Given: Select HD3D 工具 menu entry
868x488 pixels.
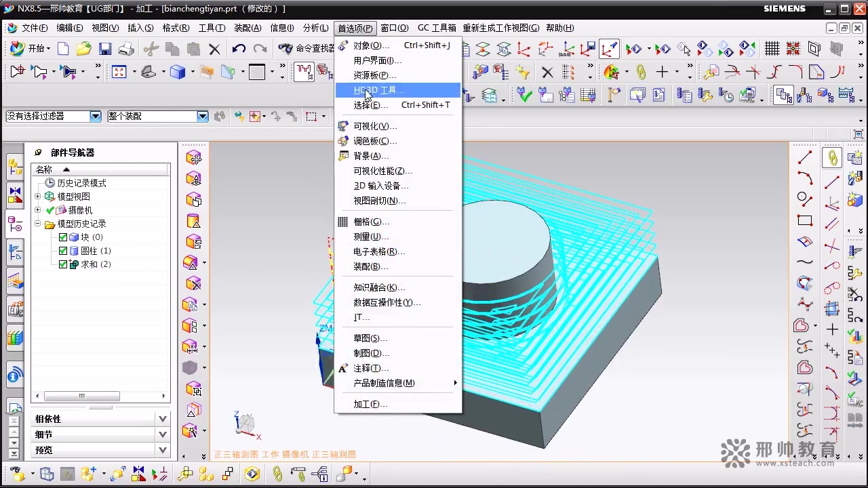Looking at the screenshot, I should (x=398, y=90).
